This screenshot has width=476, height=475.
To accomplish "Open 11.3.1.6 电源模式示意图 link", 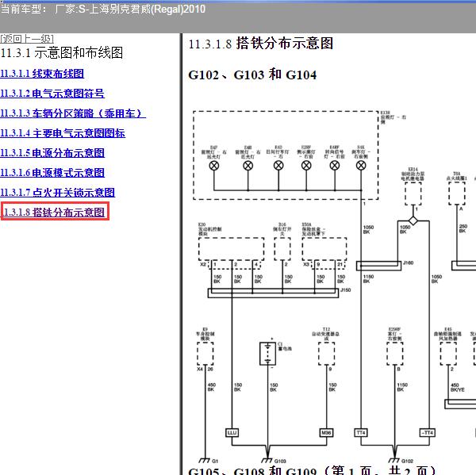I will click(x=52, y=173).
